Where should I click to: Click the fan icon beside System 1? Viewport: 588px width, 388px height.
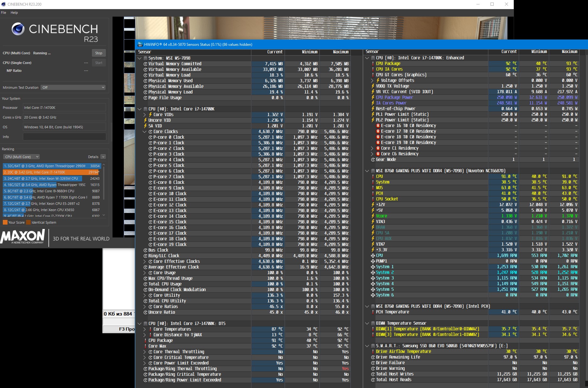[x=373, y=267]
